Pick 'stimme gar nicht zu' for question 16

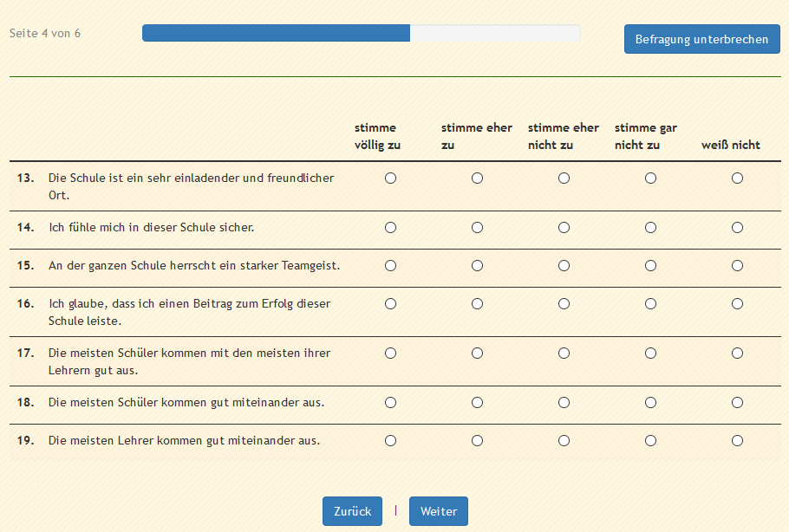point(650,304)
